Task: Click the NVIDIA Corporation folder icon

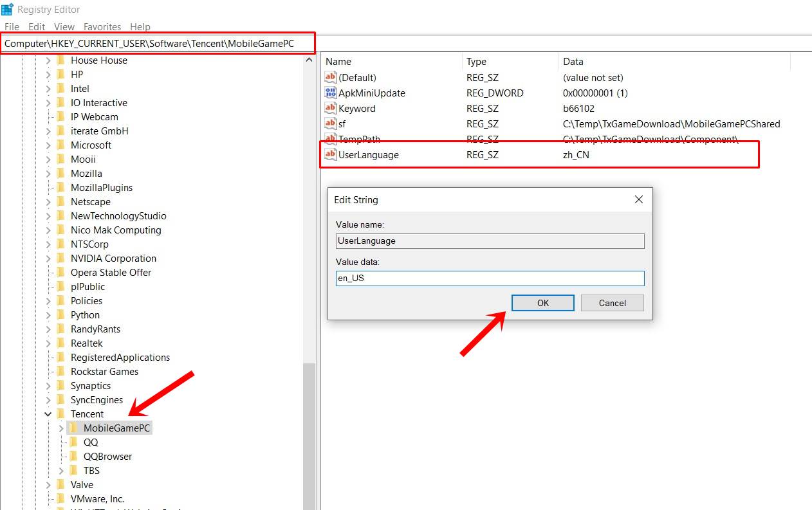Action: tap(61, 258)
